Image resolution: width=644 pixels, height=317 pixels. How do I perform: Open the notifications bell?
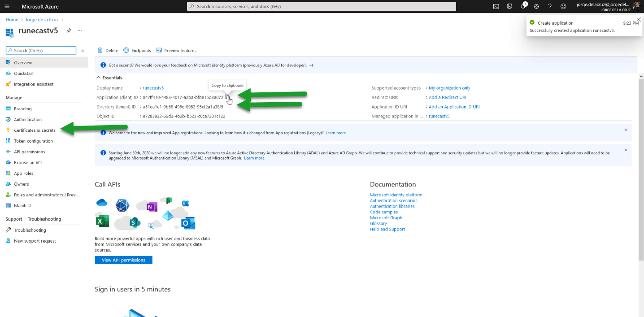523,6
